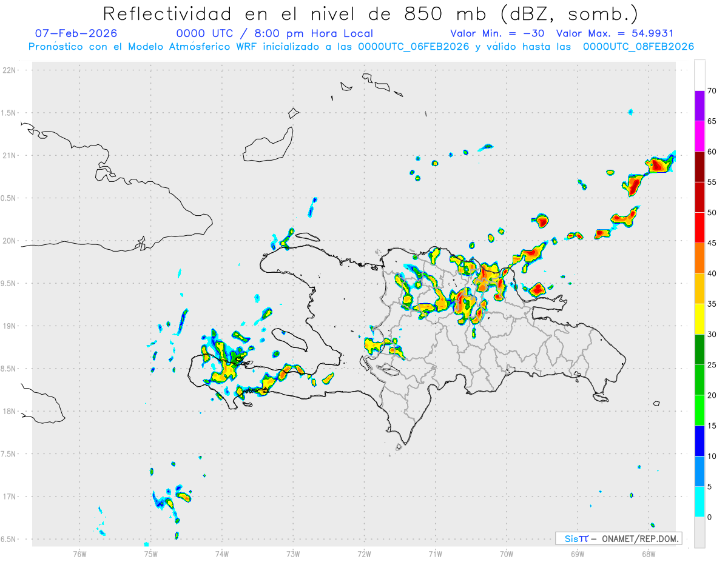
Task: Click the colorbar scale label '0'
Action: coord(710,517)
